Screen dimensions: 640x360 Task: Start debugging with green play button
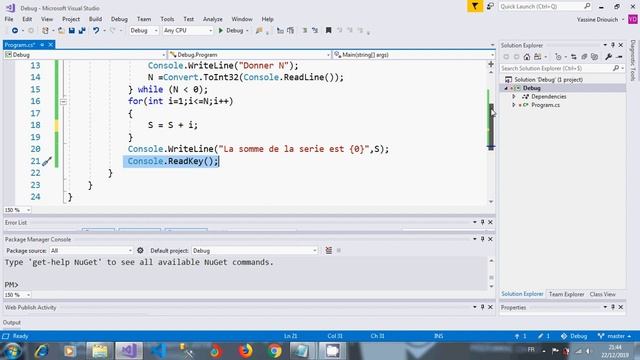tap(221, 31)
